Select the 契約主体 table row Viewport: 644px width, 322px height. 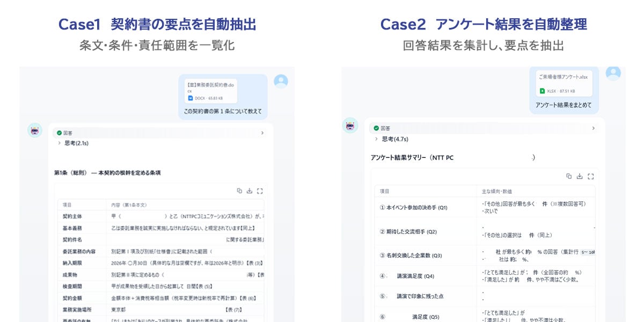tap(161, 216)
